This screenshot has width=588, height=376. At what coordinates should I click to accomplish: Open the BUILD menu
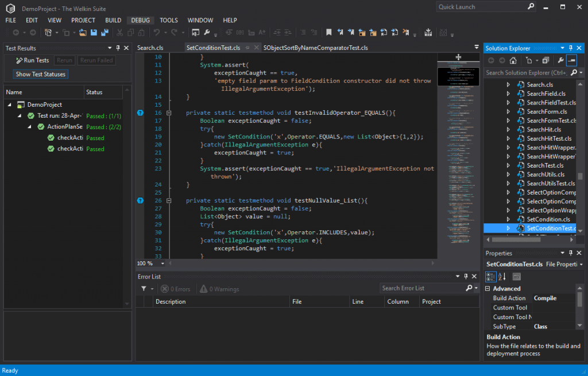pyautogui.click(x=113, y=20)
